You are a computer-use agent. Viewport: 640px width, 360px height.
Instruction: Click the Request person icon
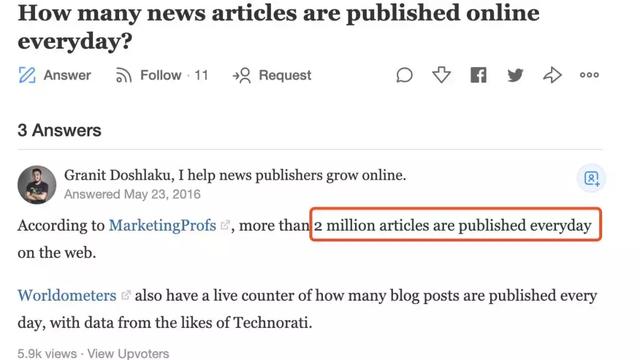click(x=242, y=76)
